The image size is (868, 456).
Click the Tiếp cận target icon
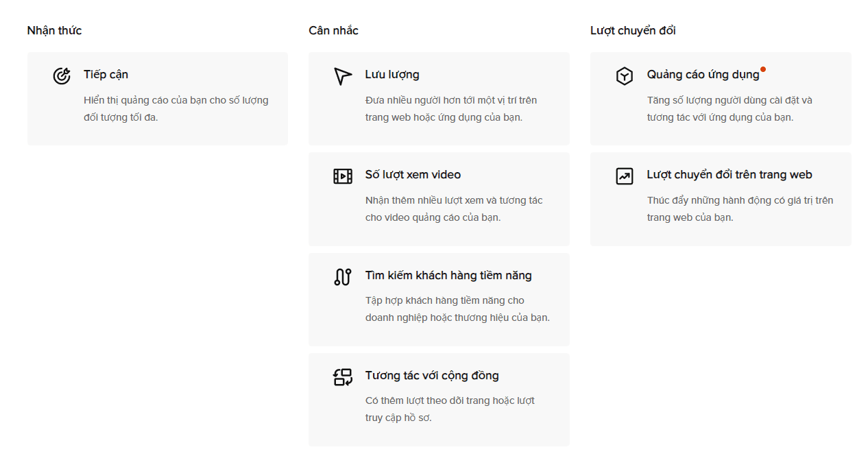click(x=62, y=75)
